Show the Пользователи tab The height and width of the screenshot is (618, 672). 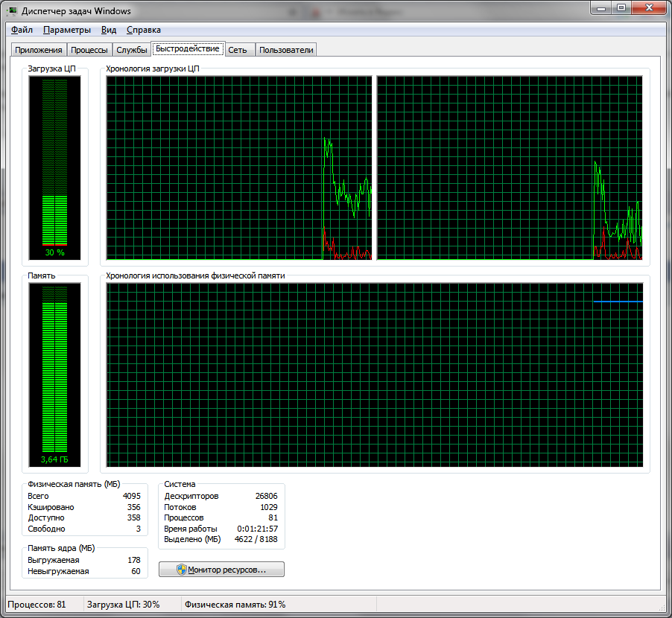point(287,50)
